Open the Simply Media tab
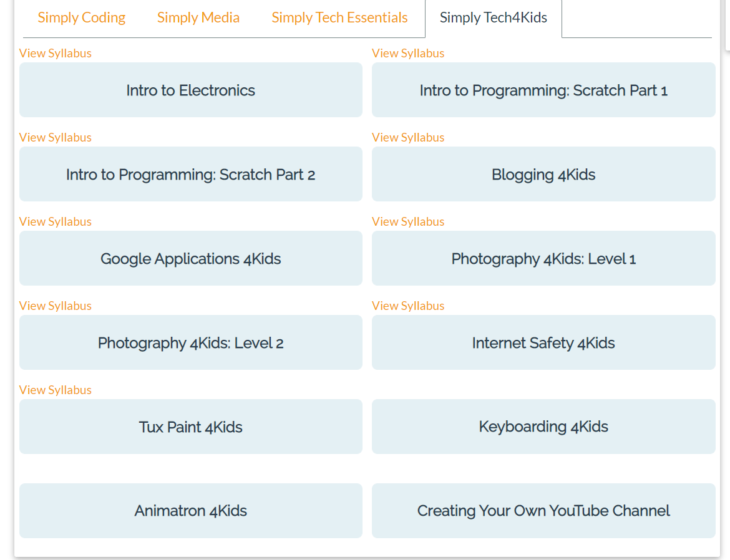The width and height of the screenshot is (730, 560). pos(198,17)
